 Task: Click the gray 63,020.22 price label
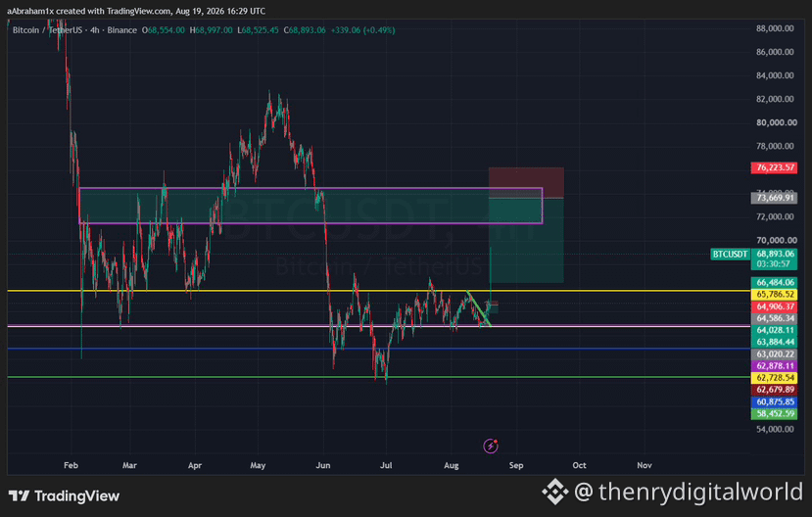coord(774,354)
